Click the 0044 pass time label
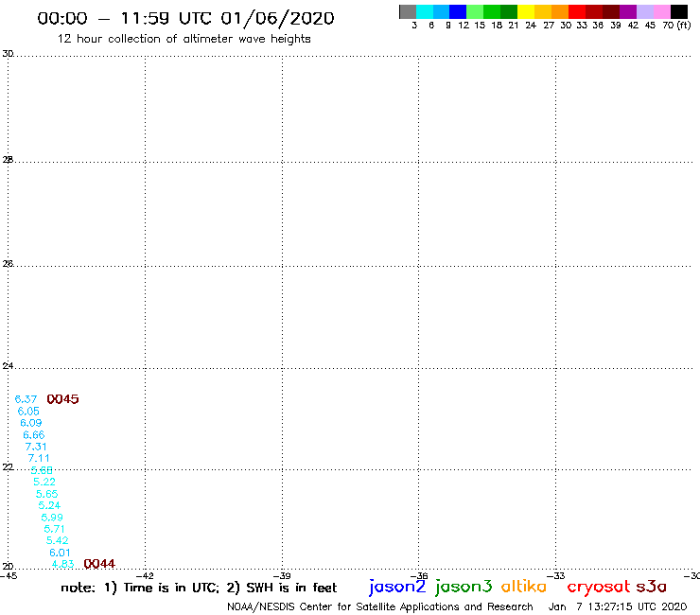The image size is (700, 615). point(99,564)
